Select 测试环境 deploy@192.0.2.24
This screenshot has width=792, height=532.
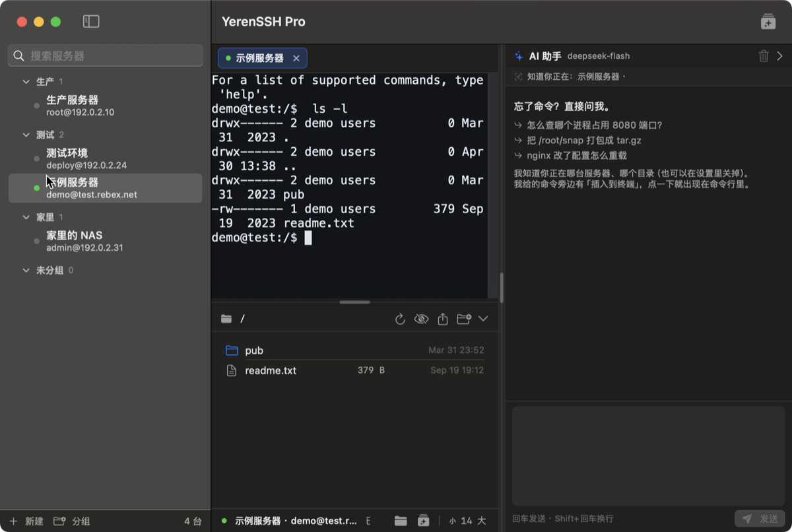pyautogui.click(x=106, y=159)
